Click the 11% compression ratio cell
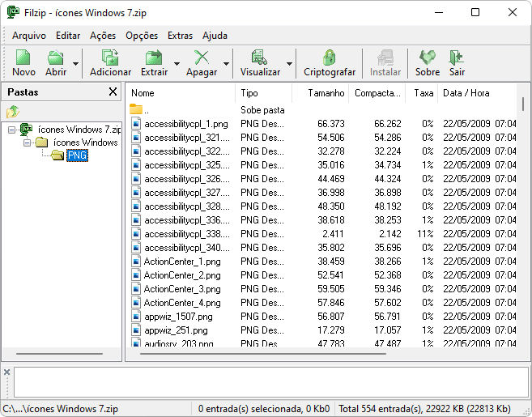This screenshot has width=532, height=417. point(425,234)
